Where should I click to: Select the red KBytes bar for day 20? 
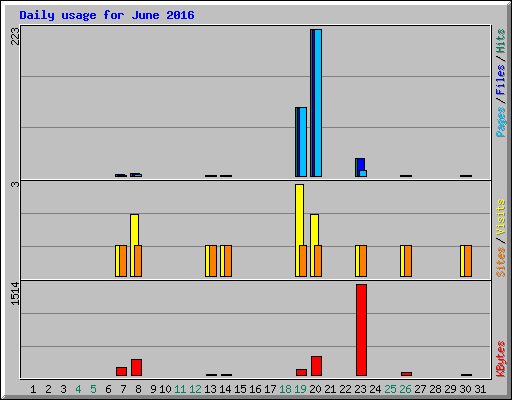316,366
